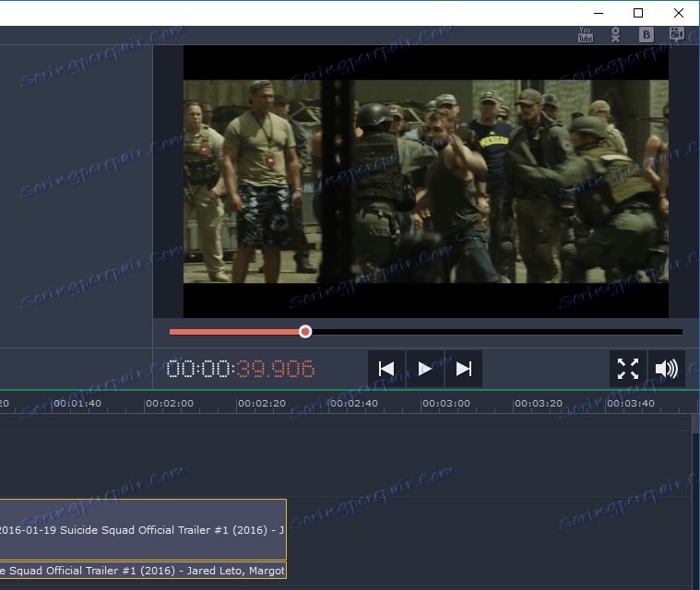Image resolution: width=700 pixels, height=590 pixels.
Task: Click the 00:03:40 timeline ruler mark
Action: click(x=631, y=404)
